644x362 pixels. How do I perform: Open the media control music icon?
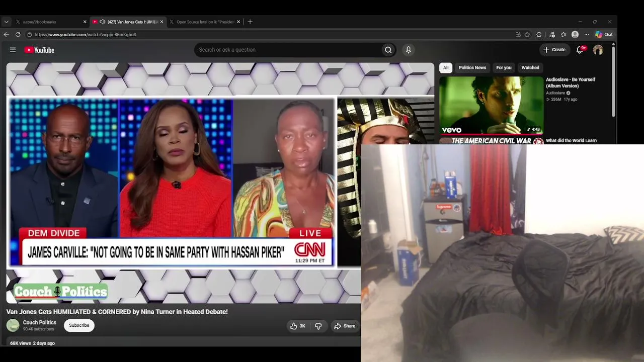[x=552, y=35]
